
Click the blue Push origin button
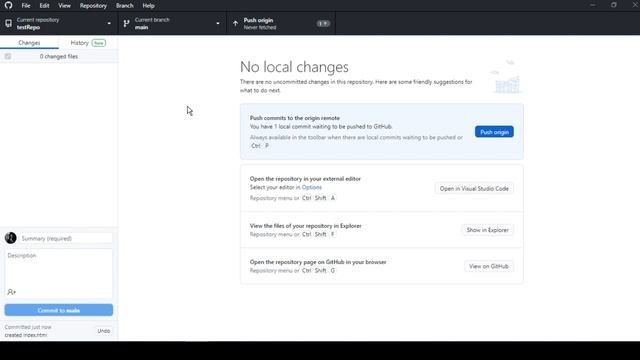click(494, 132)
